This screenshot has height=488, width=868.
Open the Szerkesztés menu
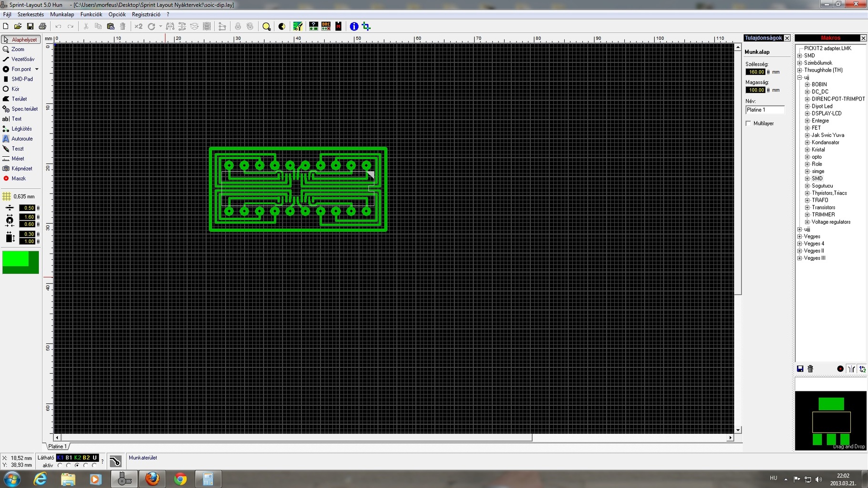(31, 14)
